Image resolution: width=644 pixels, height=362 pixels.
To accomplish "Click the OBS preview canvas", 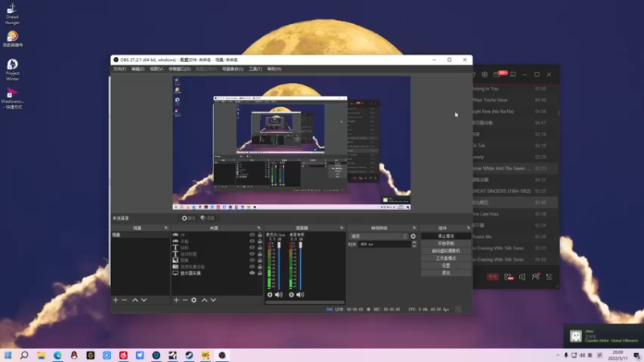I will coord(291,143).
